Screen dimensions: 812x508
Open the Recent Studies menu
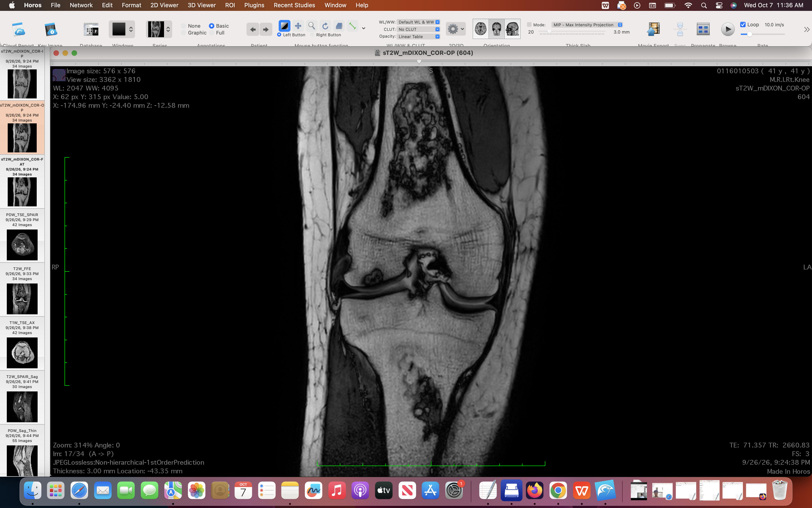[x=294, y=5]
